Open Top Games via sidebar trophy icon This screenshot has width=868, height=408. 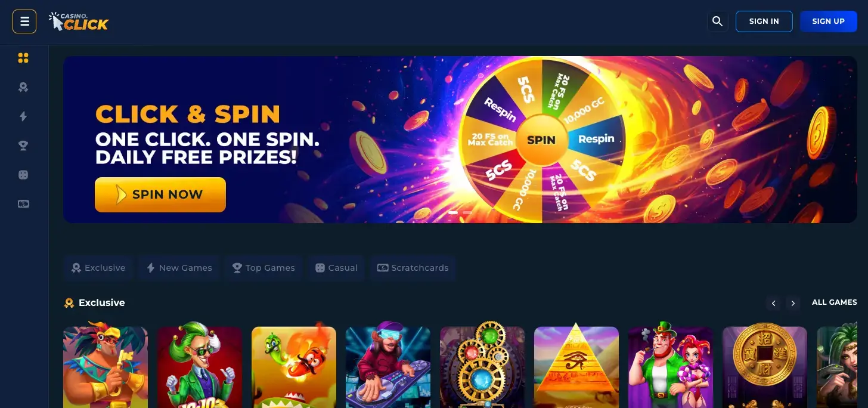click(23, 146)
